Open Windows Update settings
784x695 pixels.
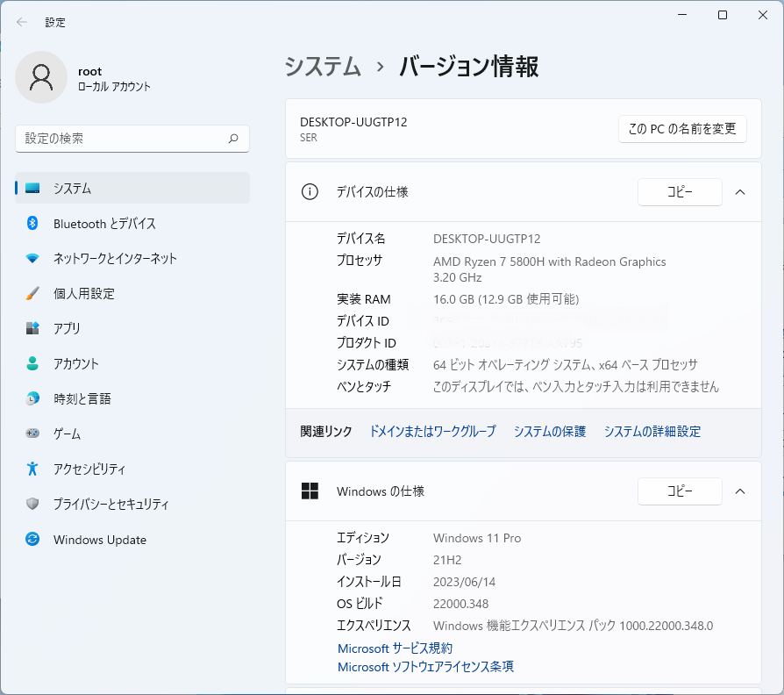click(132, 540)
